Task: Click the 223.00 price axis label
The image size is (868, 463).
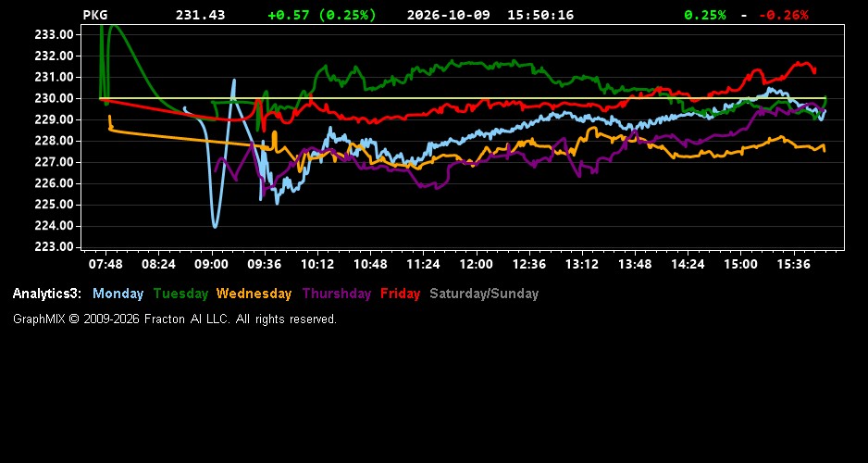Action: coord(55,247)
